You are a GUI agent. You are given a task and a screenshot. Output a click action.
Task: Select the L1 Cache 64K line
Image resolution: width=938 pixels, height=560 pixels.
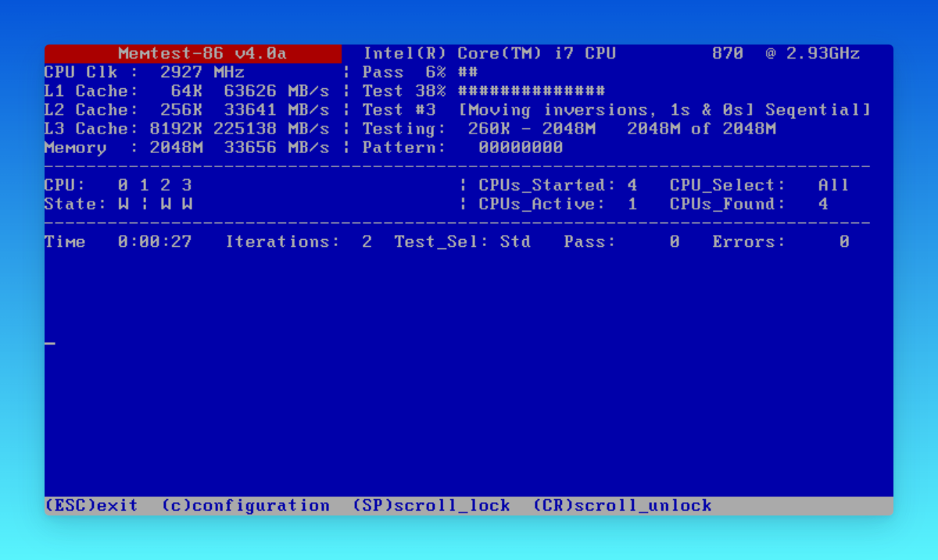[187, 91]
